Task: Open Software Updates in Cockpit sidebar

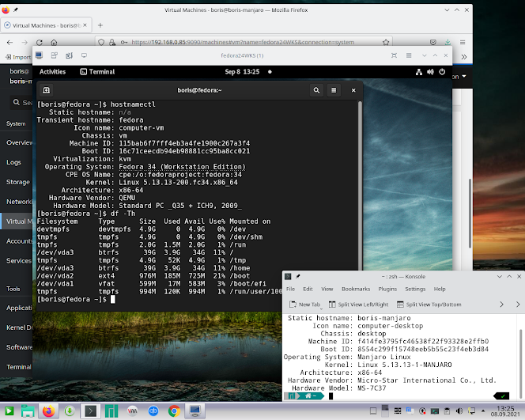Action: pos(20,347)
